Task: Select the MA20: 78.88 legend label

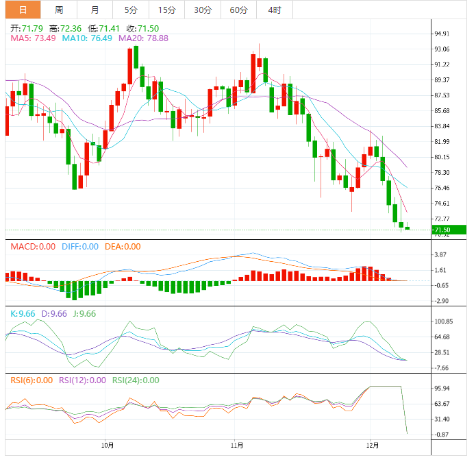Action: [x=144, y=38]
